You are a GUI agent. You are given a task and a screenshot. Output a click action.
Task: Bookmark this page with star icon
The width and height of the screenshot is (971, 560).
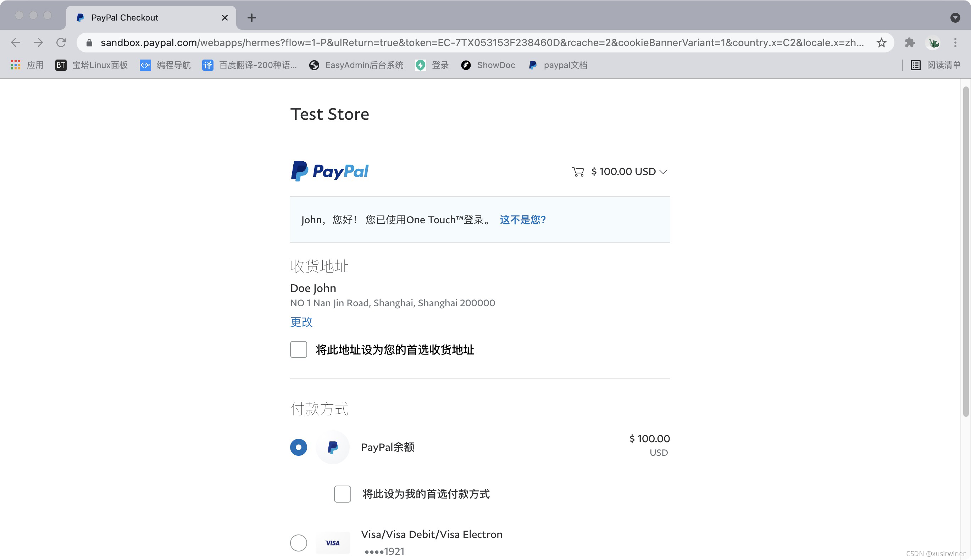coord(881,42)
